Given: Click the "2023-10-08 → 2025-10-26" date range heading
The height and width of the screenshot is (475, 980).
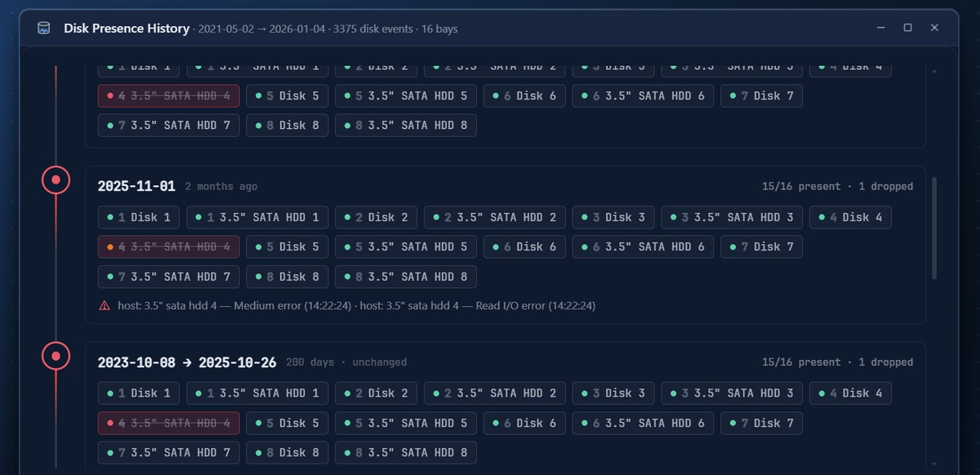Looking at the screenshot, I should (x=187, y=362).
